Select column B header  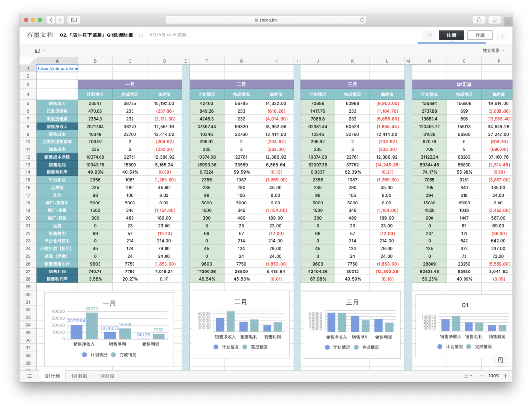click(95, 61)
